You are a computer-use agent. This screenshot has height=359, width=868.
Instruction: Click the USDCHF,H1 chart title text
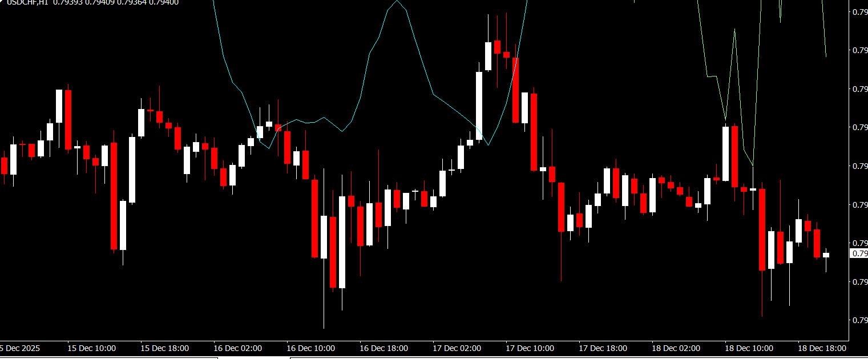click(x=27, y=2)
